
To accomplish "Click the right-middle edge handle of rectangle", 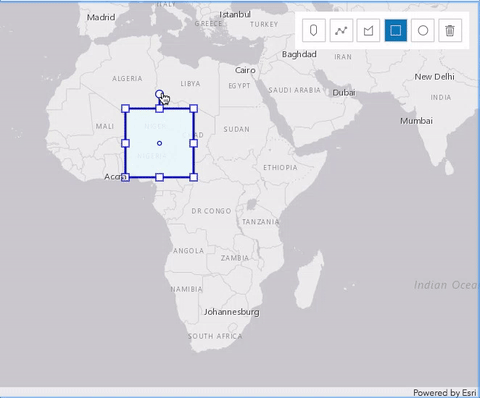I will [x=194, y=143].
